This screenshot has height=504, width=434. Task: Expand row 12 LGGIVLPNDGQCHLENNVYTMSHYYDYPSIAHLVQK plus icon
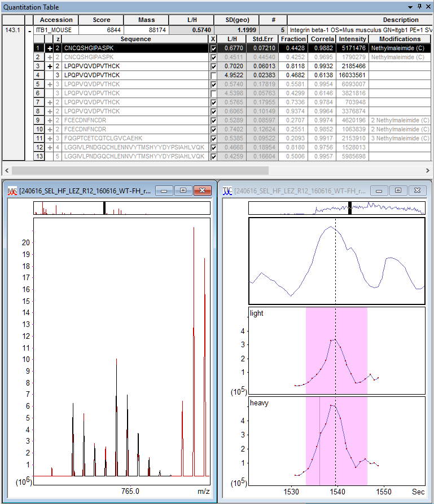coord(50,147)
